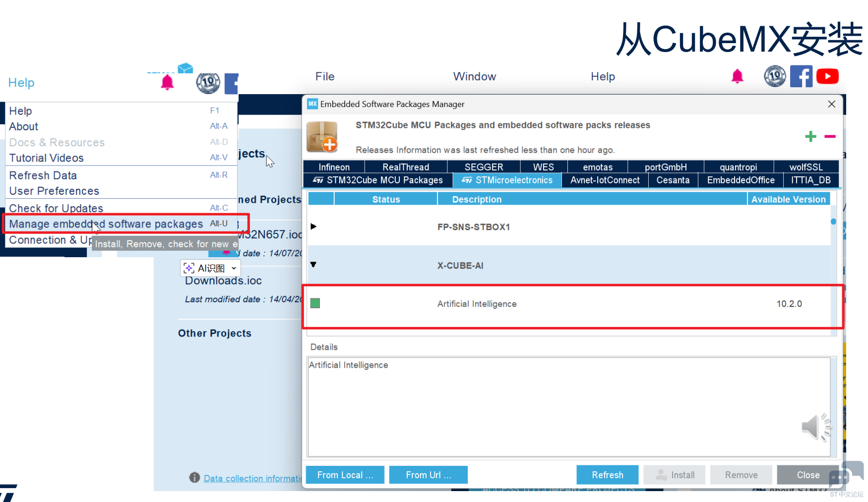Open the YouTube icon link
This screenshot has height=502, width=868.
827,76
